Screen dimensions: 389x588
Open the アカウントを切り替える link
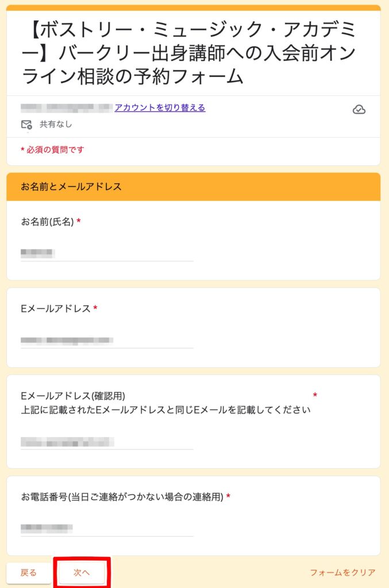[160, 107]
